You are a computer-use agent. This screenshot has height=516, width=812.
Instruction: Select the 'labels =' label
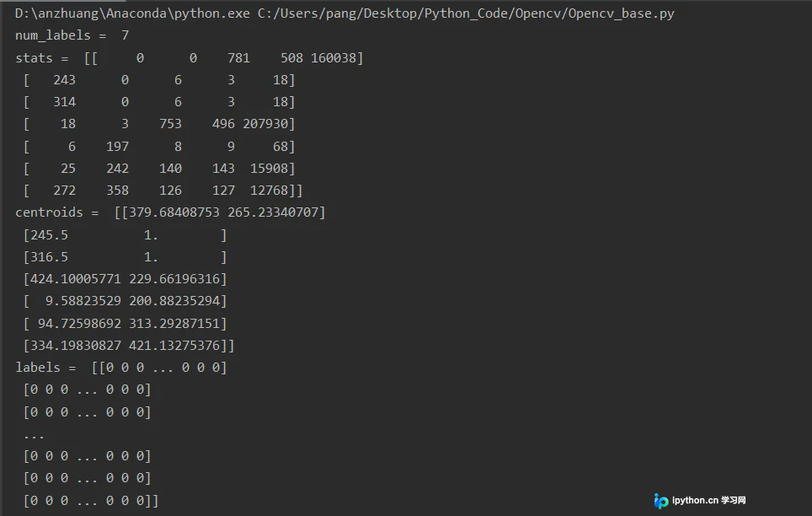click(x=45, y=368)
